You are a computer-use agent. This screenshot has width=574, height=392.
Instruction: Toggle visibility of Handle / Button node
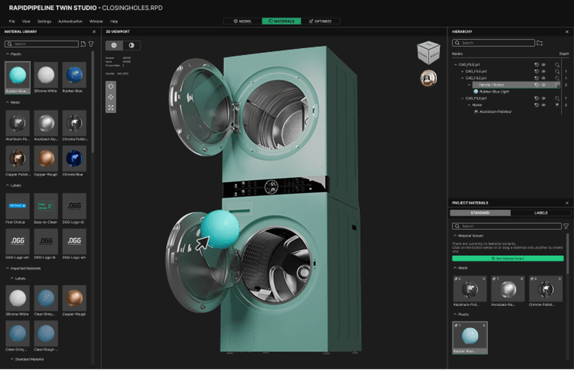click(x=543, y=85)
